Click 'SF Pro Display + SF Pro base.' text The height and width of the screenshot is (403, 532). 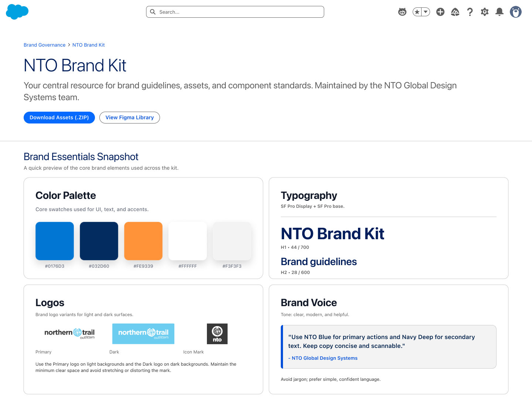click(313, 206)
